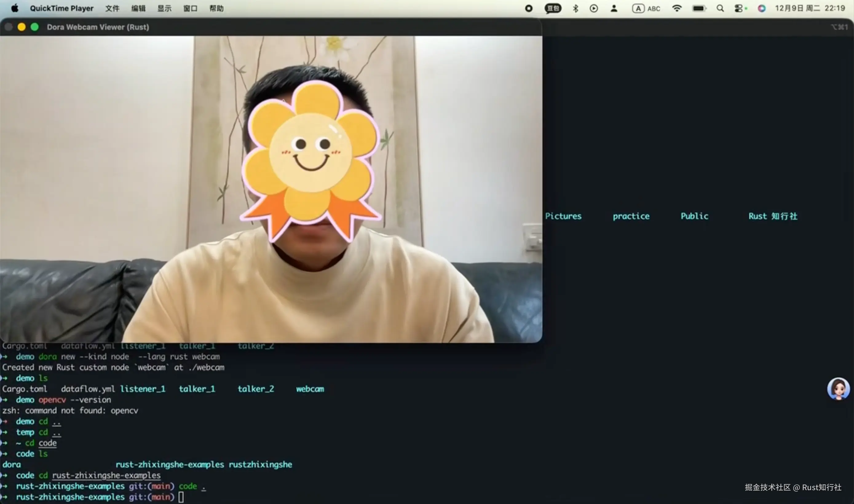
Task: Click the date and time clock
Action: 809,9
